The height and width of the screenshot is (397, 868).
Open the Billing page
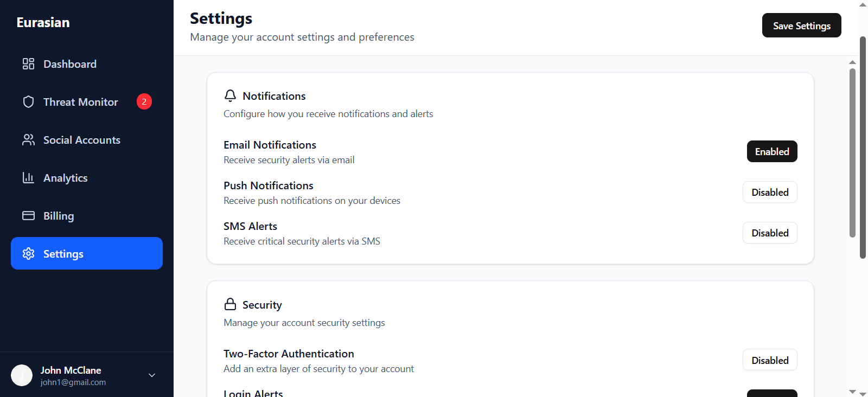pyautogui.click(x=59, y=216)
